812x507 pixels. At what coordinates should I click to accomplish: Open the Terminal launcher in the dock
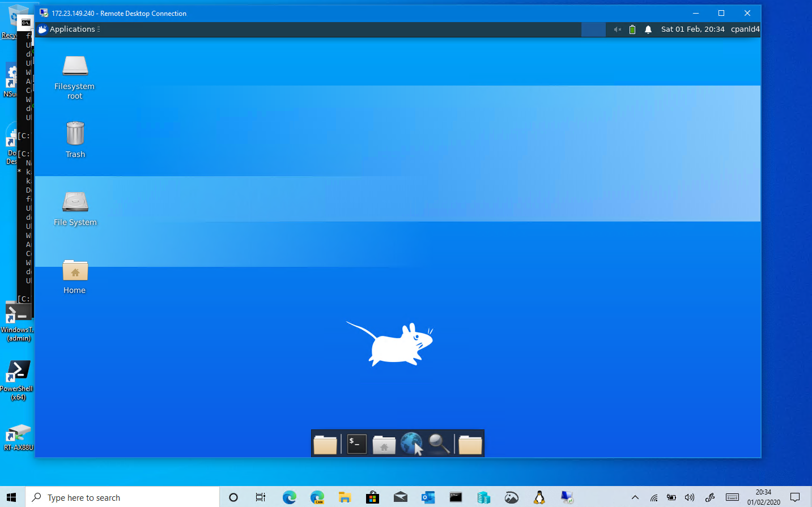point(356,444)
